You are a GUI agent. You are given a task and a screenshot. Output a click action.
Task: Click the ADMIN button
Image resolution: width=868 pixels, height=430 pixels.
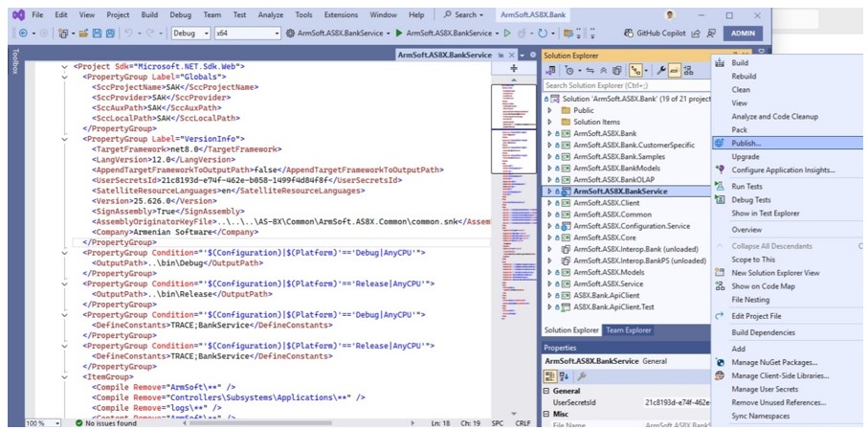(743, 34)
